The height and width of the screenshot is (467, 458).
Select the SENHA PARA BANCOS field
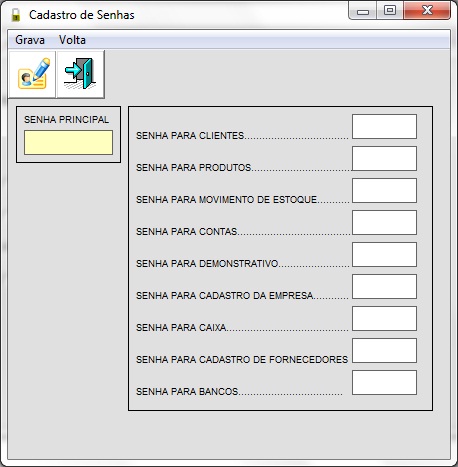(384, 382)
